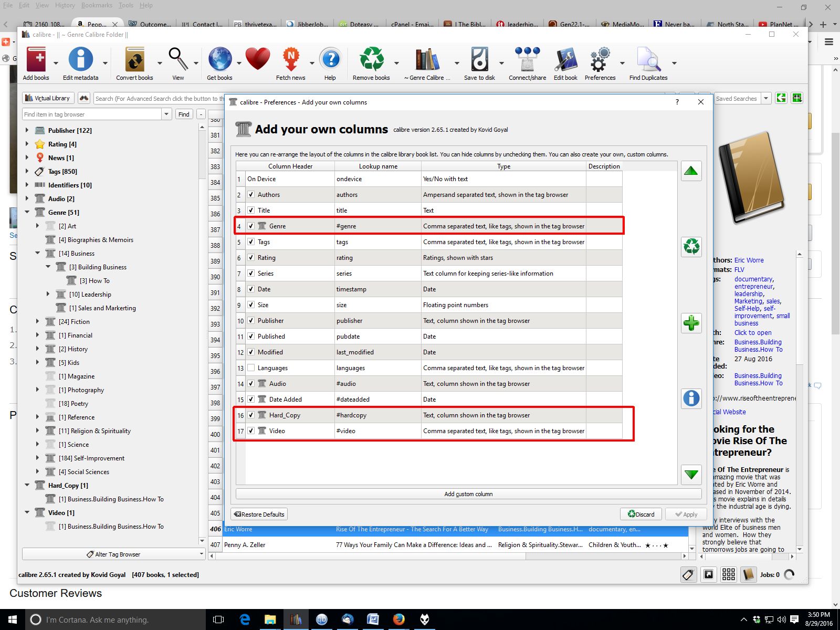The height and width of the screenshot is (630, 840).
Task: Click the blue info edit-column icon
Action: coord(691,398)
